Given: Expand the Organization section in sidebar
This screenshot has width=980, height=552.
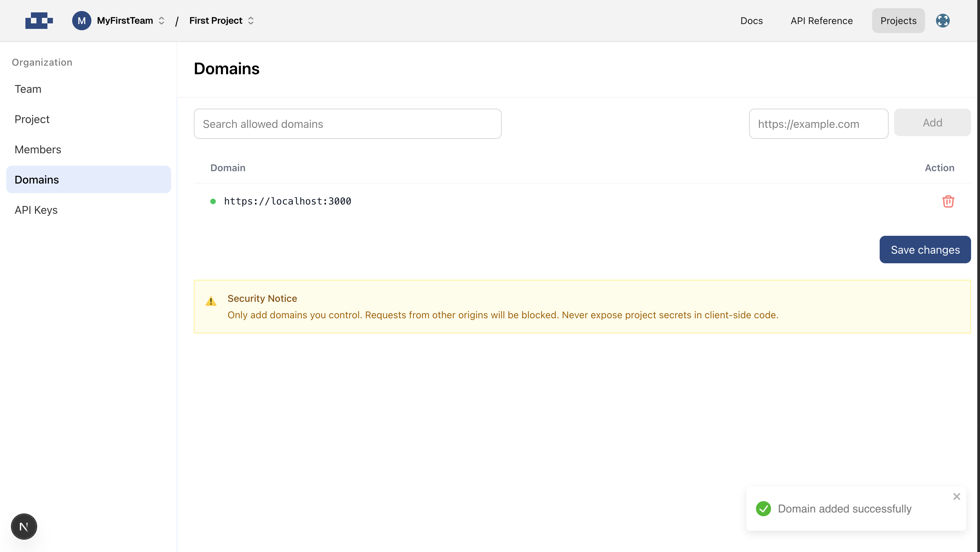Looking at the screenshot, I should (x=42, y=62).
